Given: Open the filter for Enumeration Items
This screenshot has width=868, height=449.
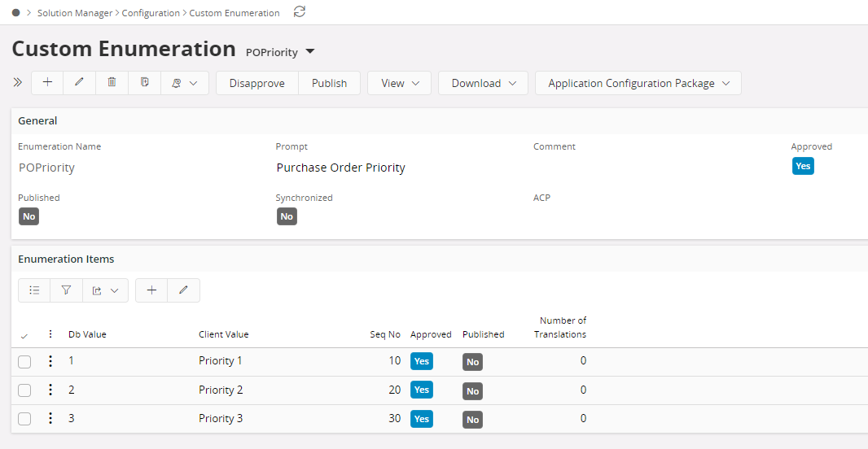Looking at the screenshot, I should [x=66, y=290].
